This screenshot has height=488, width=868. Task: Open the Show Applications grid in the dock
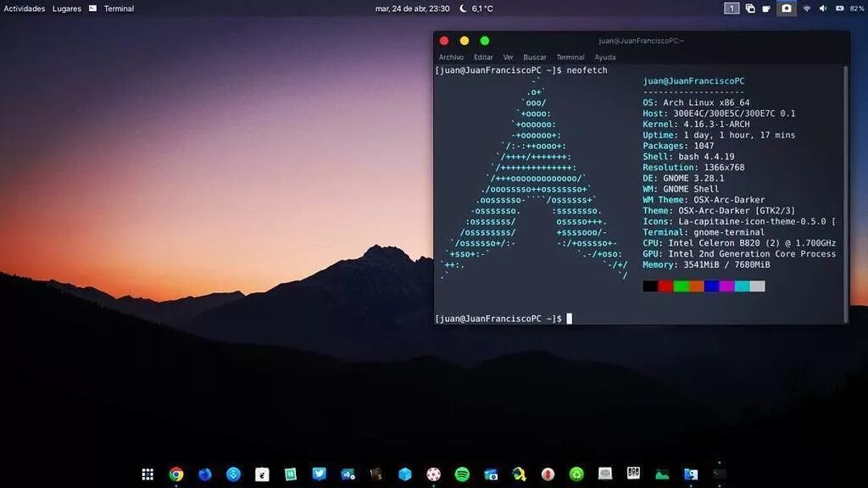[x=147, y=474]
